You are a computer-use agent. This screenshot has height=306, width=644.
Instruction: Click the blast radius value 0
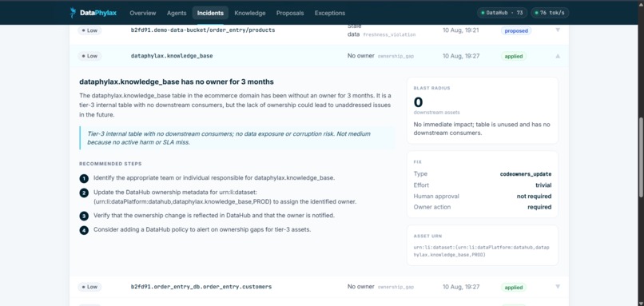point(418,102)
